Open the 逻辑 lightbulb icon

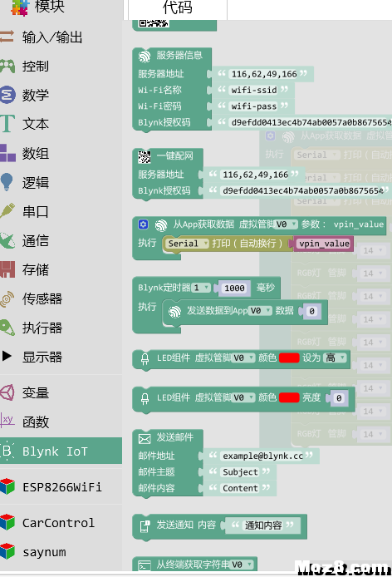coord(7,182)
